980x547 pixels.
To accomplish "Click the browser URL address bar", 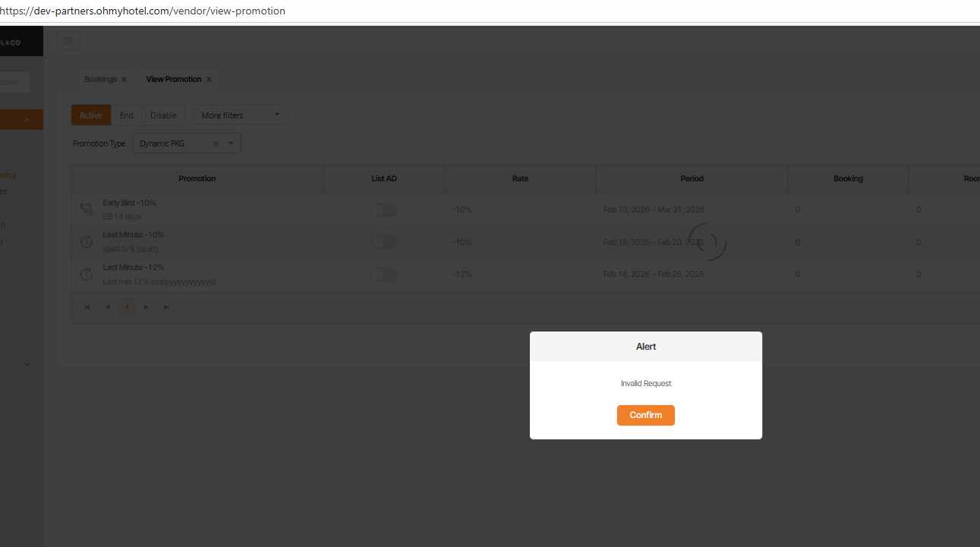I will point(490,11).
